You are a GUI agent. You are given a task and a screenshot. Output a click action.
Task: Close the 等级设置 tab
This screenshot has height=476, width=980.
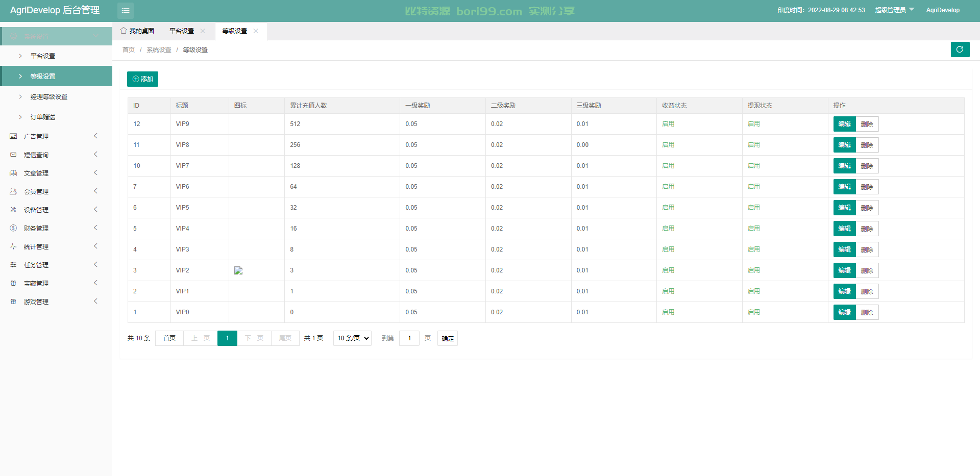[x=256, y=31]
